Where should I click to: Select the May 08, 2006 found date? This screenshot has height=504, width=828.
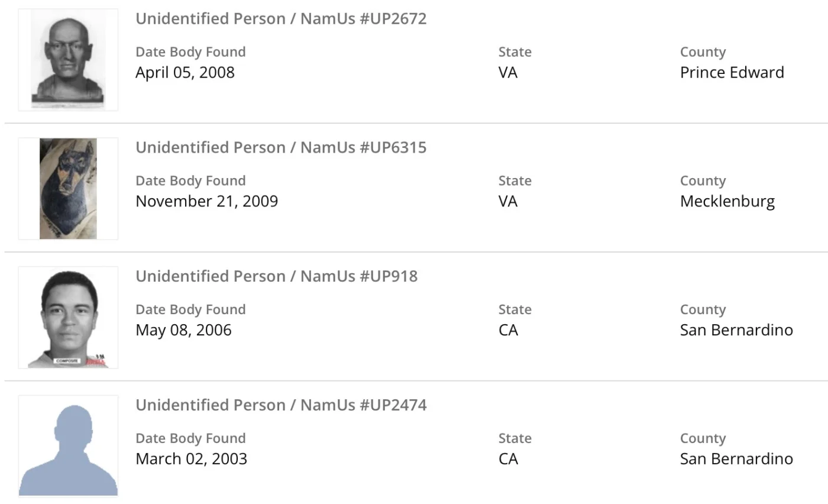click(x=183, y=330)
